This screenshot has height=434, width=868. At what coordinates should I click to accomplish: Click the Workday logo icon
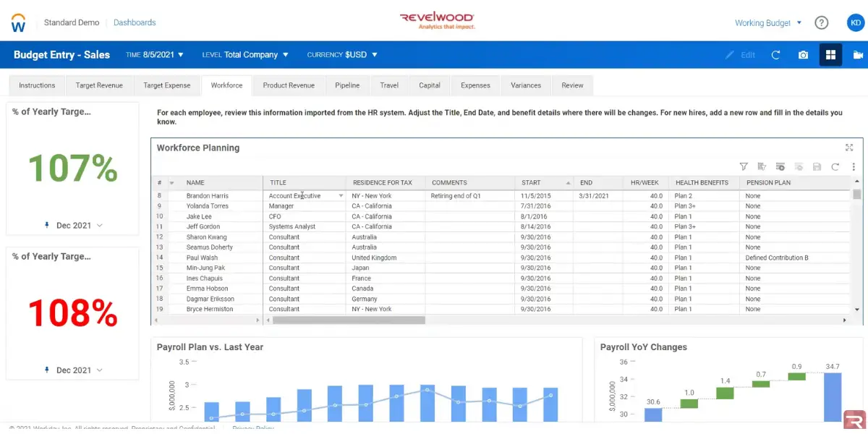pyautogui.click(x=19, y=22)
